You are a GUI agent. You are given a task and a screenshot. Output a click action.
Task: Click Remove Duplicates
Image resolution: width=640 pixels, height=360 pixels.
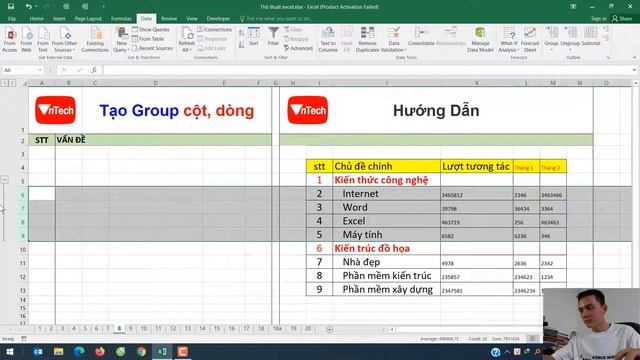pos(367,40)
